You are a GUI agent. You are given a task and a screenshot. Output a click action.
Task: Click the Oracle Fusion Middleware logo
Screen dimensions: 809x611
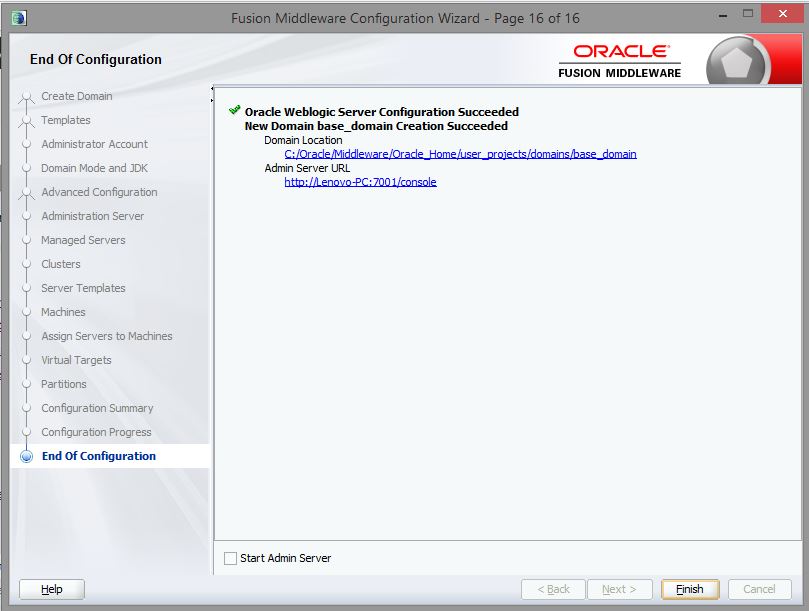point(620,60)
